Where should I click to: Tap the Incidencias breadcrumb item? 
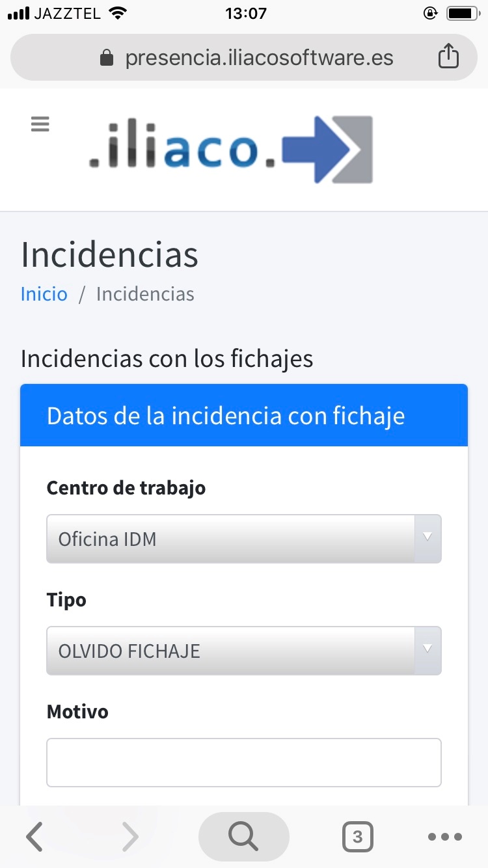coord(145,294)
